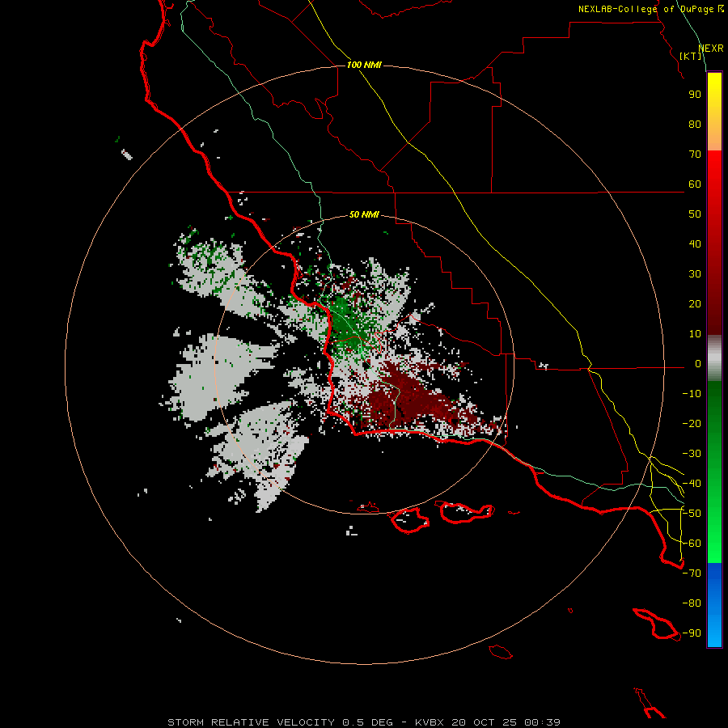Select the -10 value on the velocity scale
The image size is (728, 728).
click(x=692, y=394)
